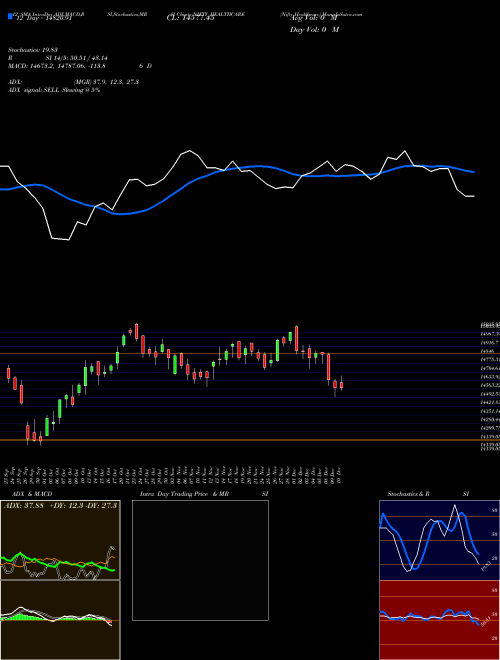Click the 'ADX: 37.88 +DY: 12.3 -DY: 27.3' header
This screenshot has width=500, height=660.
pos(60,506)
